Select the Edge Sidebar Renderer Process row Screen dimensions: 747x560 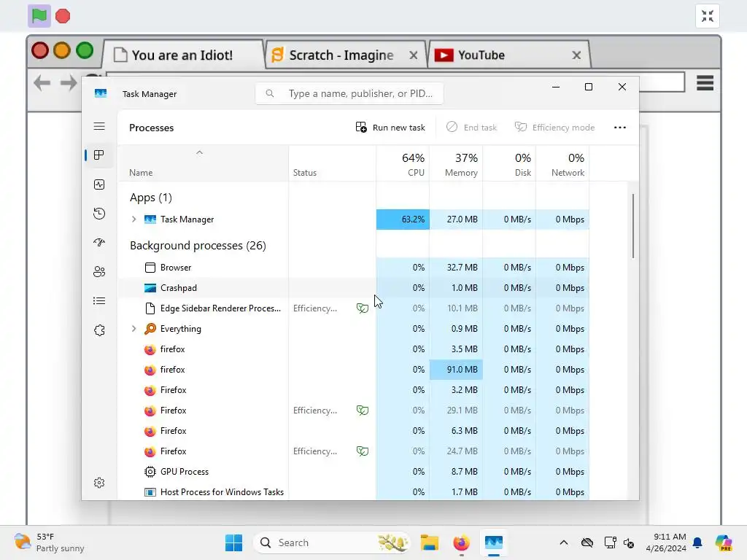[x=354, y=308]
